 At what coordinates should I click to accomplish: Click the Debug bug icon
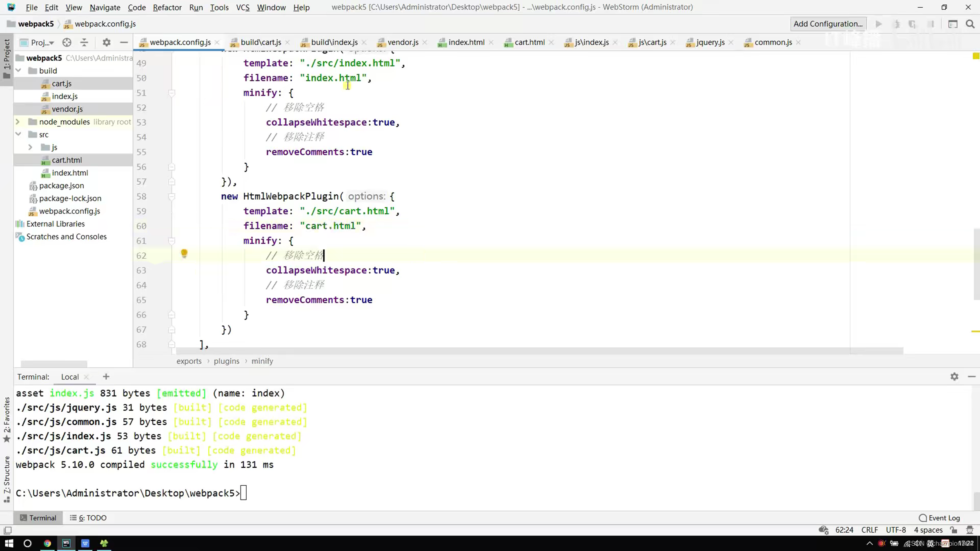pyautogui.click(x=897, y=24)
